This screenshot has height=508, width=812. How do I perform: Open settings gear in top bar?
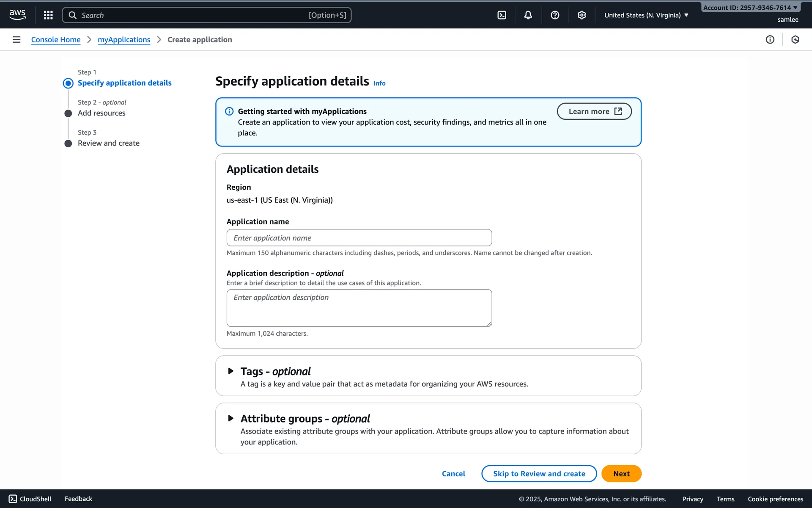(x=582, y=15)
